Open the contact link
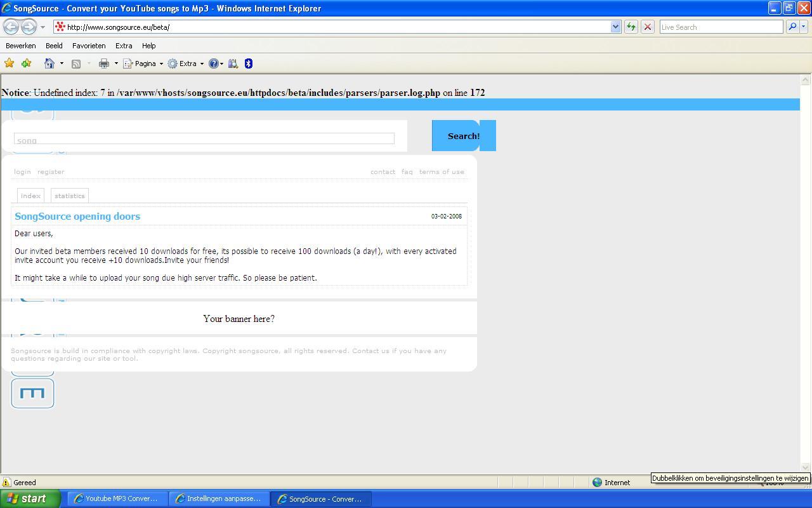 pos(383,171)
